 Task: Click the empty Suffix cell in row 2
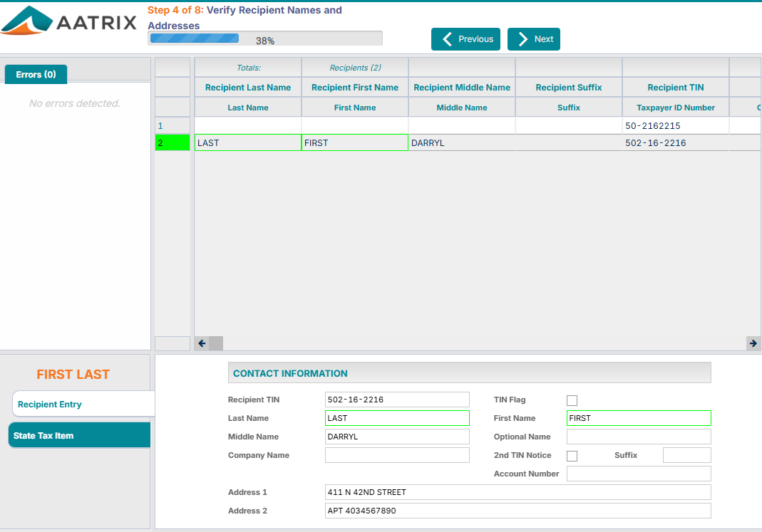[x=569, y=142]
